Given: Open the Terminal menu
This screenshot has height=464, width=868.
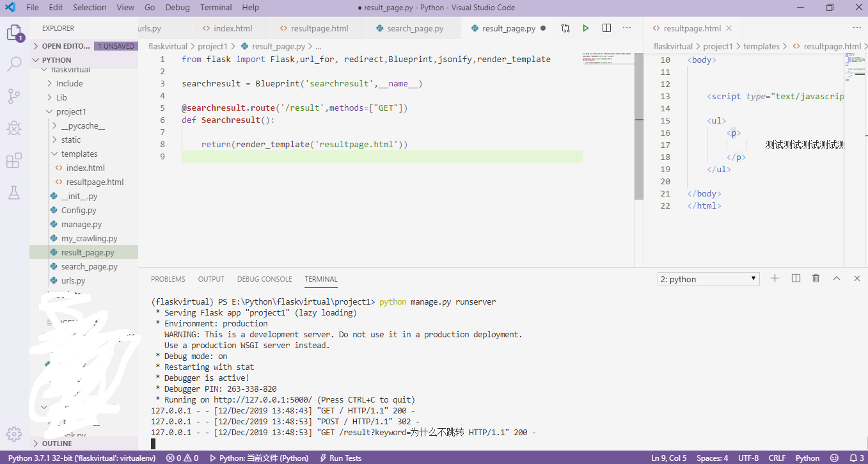Looking at the screenshot, I should pyautogui.click(x=216, y=8).
